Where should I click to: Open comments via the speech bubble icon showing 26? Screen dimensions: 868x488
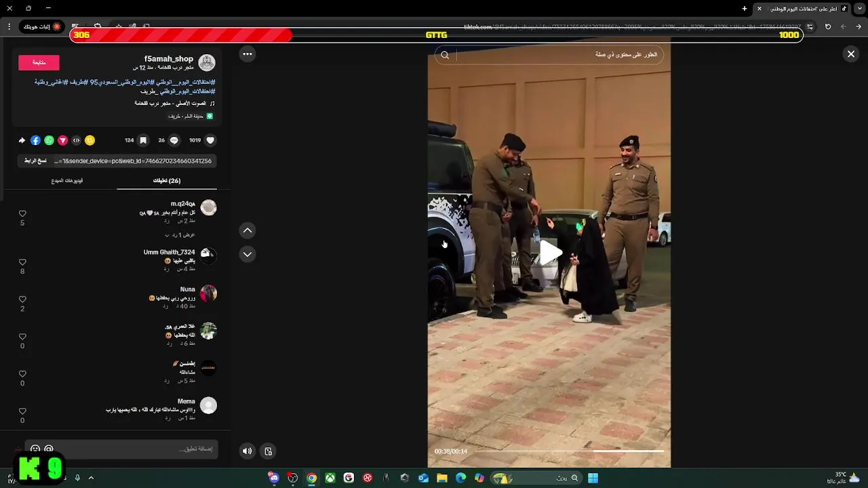(x=174, y=140)
